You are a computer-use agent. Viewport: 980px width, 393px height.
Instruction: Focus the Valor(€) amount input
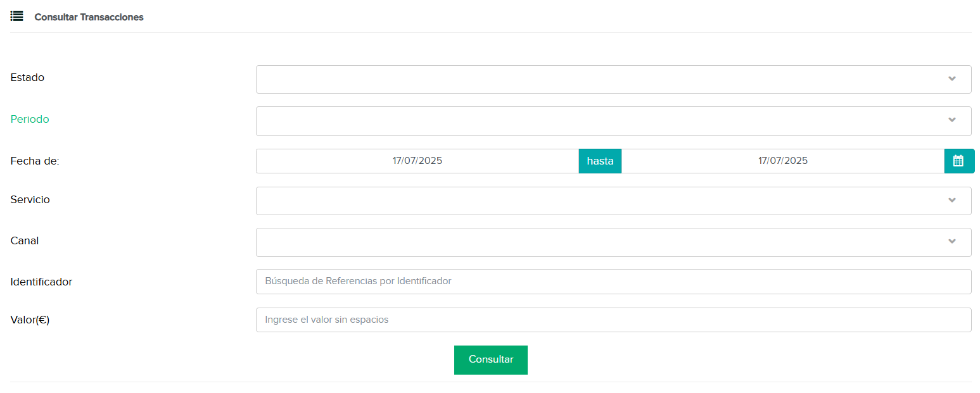613,320
